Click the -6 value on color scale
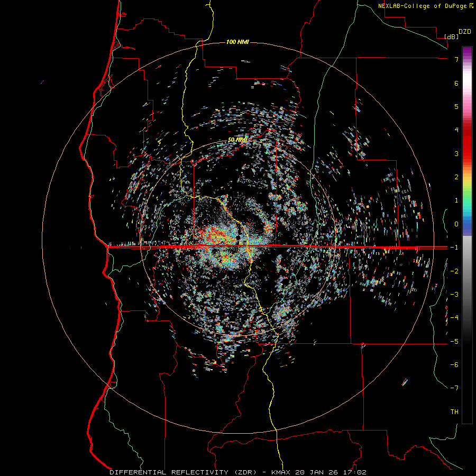This screenshot has height=476, width=476. [x=454, y=365]
